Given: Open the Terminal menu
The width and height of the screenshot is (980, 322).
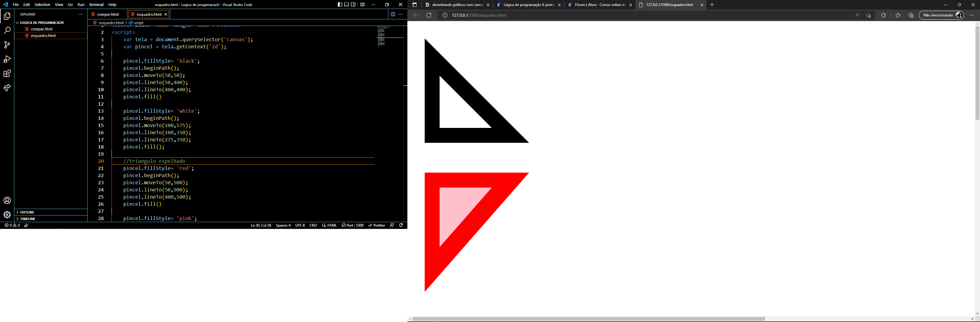Looking at the screenshot, I should (96, 4).
